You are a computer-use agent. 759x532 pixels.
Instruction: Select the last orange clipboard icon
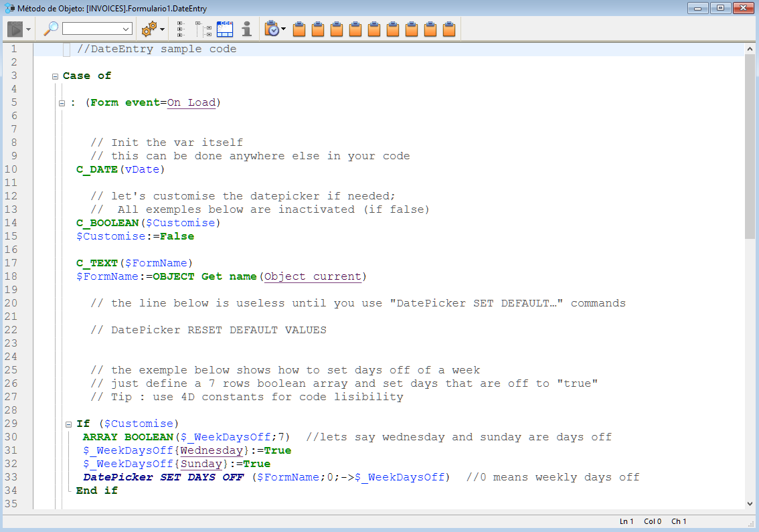point(449,29)
